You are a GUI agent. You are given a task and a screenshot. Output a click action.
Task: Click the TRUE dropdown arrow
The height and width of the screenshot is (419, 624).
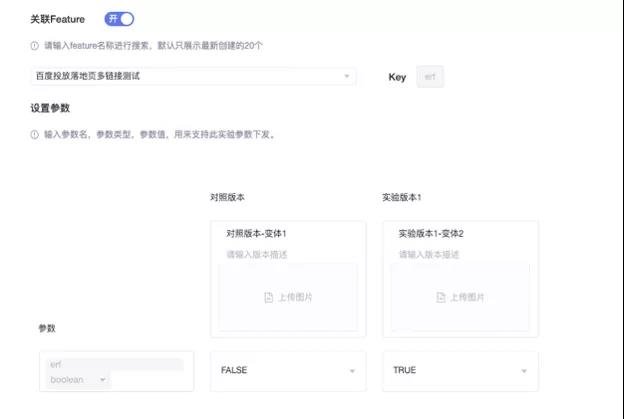coord(524,371)
